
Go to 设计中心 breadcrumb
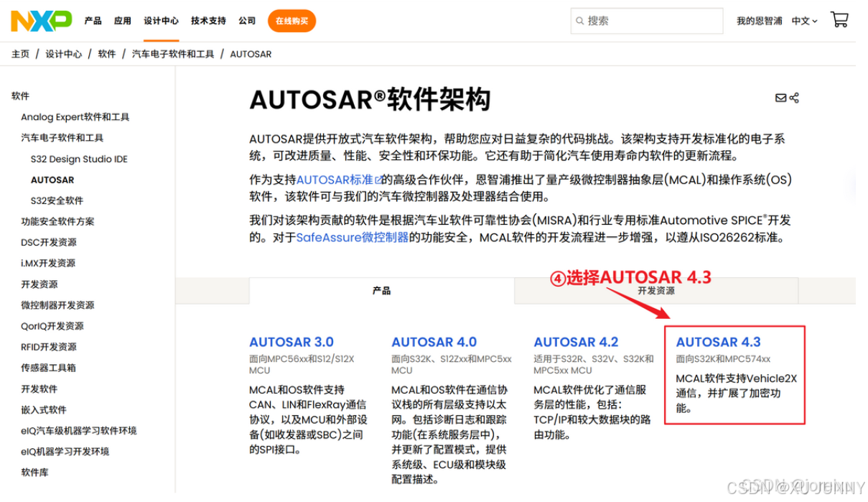coord(63,54)
